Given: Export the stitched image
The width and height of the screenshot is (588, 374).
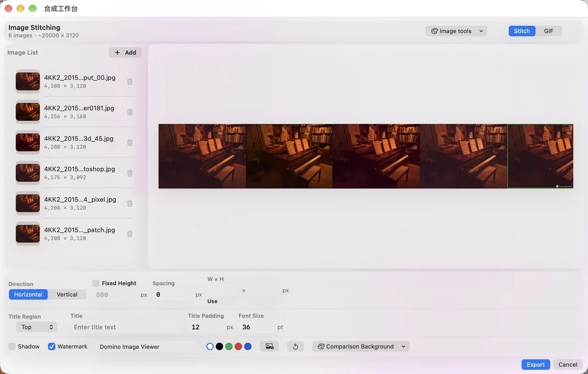Looking at the screenshot, I should coord(536,364).
